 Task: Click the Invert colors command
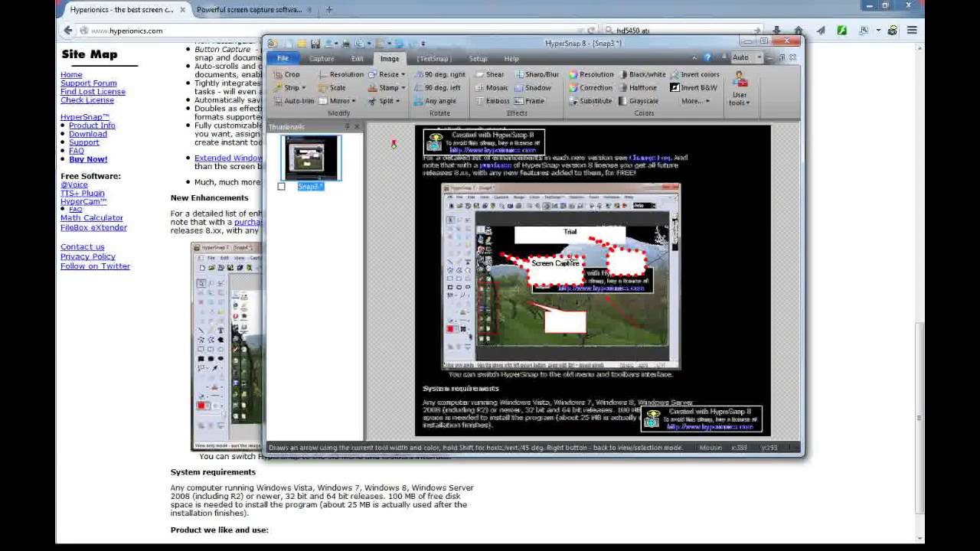[694, 75]
